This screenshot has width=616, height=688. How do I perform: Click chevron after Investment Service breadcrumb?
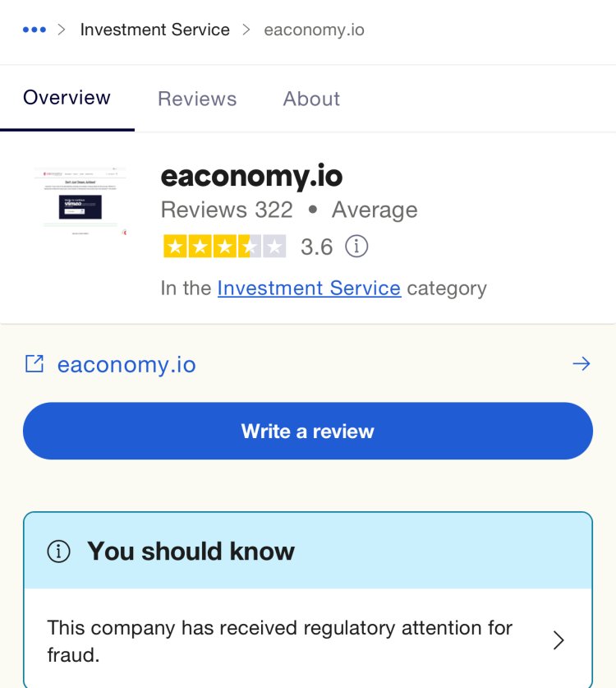coord(246,30)
